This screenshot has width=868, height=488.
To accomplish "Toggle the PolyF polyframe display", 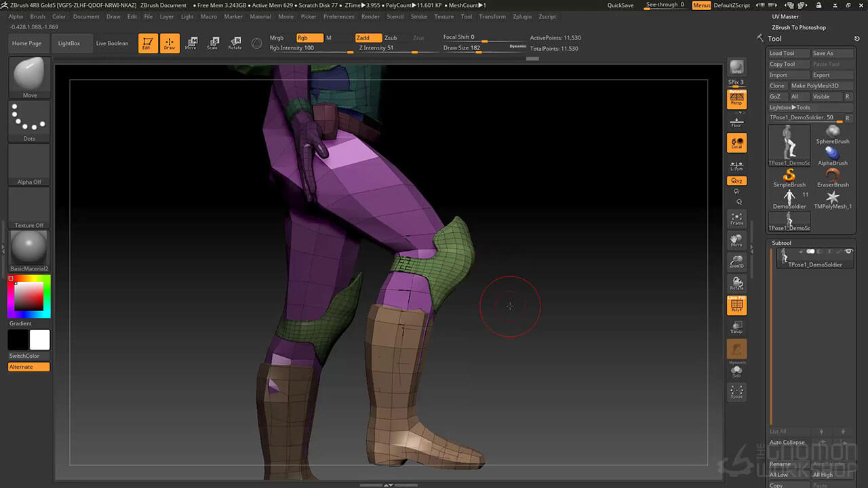I will coord(736,306).
